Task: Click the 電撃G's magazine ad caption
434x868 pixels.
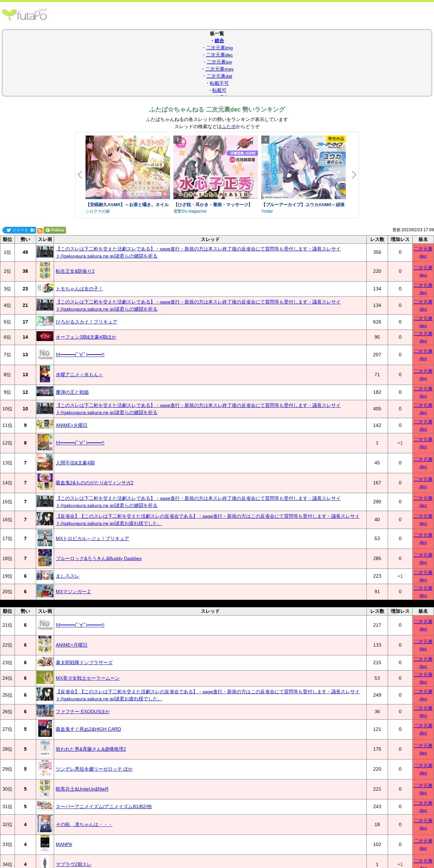Action: coord(190,211)
